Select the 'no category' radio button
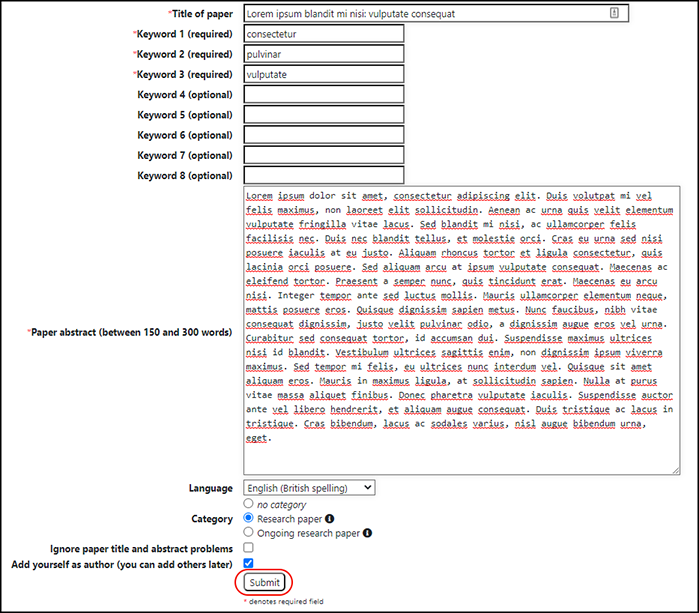This screenshot has width=699, height=613. pos(248,503)
